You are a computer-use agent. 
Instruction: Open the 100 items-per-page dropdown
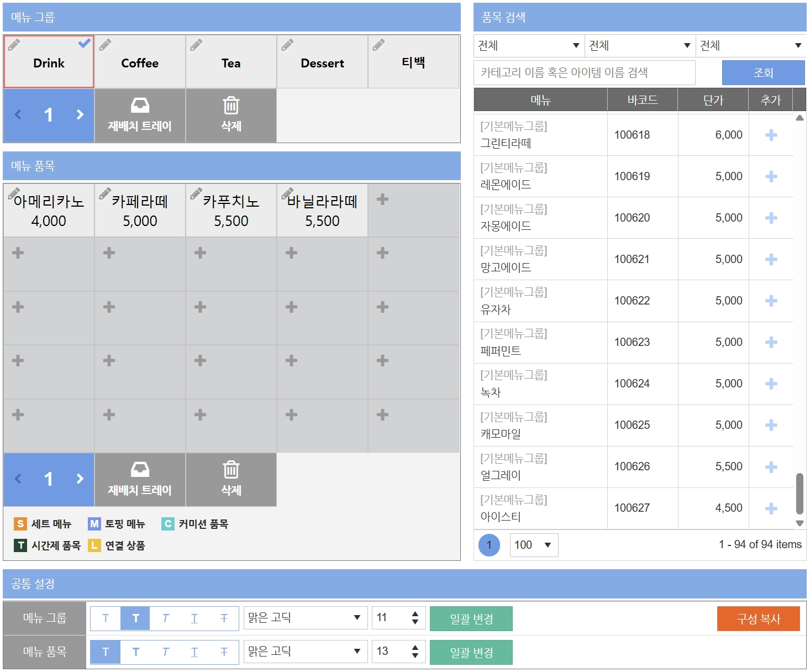534,545
